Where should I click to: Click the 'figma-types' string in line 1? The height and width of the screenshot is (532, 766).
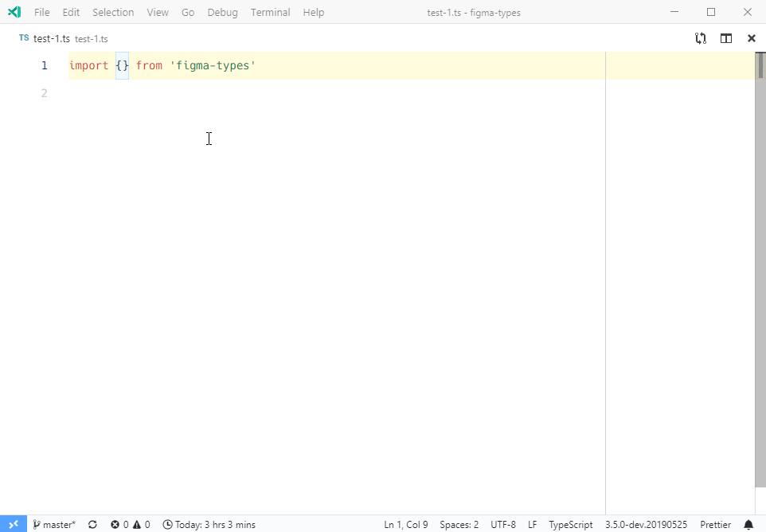(x=213, y=65)
